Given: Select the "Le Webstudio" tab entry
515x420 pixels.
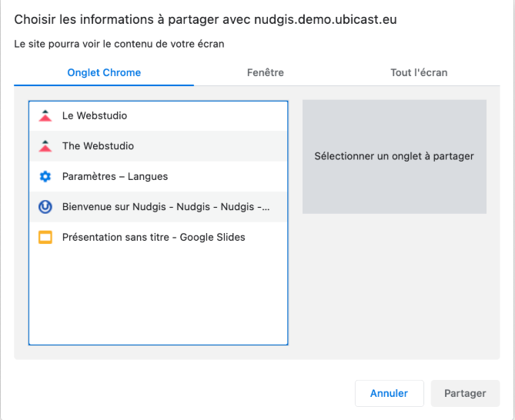Looking at the screenshot, I should pos(159,116).
